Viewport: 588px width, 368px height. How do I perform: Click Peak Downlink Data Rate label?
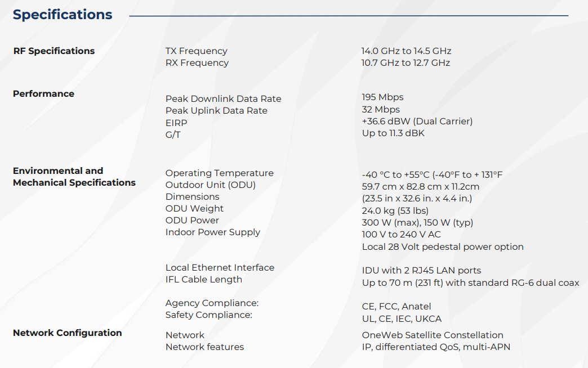click(x=224, y=98)
